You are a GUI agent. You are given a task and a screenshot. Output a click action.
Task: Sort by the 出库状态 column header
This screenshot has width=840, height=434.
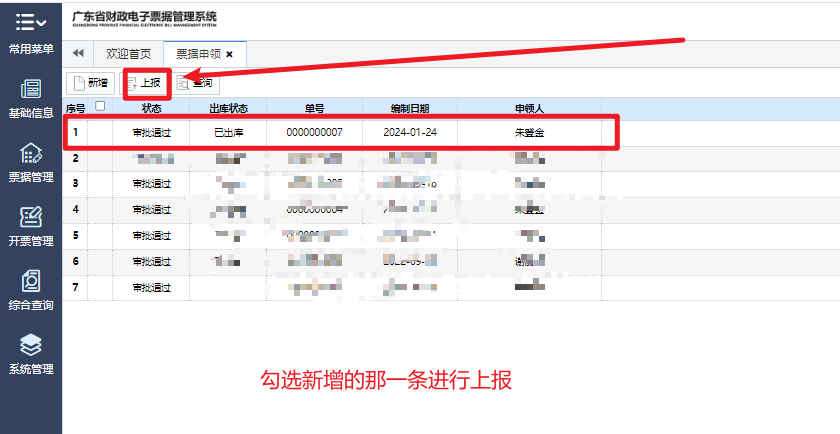[228, 107]
